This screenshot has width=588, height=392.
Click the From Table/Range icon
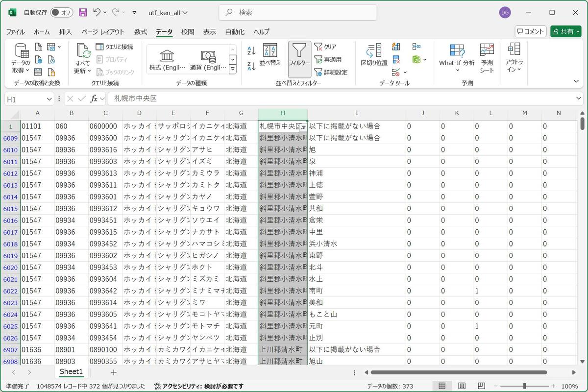(x=39, y=72)
